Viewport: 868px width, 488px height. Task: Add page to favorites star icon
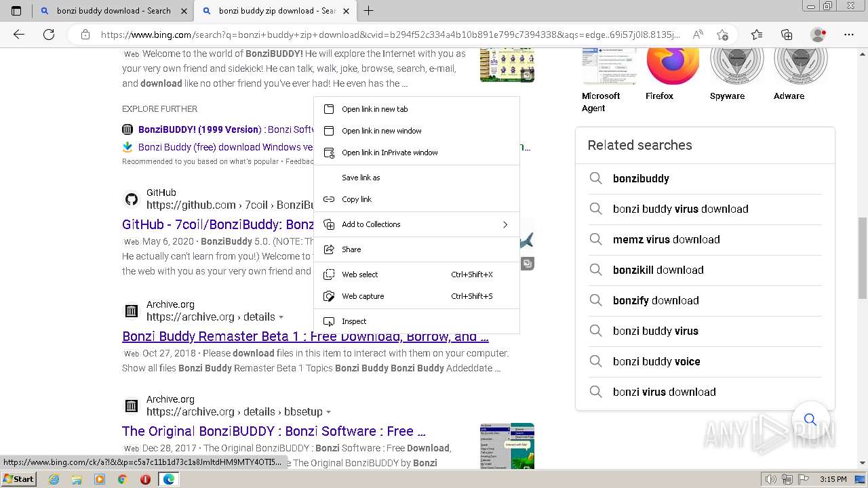723,35
